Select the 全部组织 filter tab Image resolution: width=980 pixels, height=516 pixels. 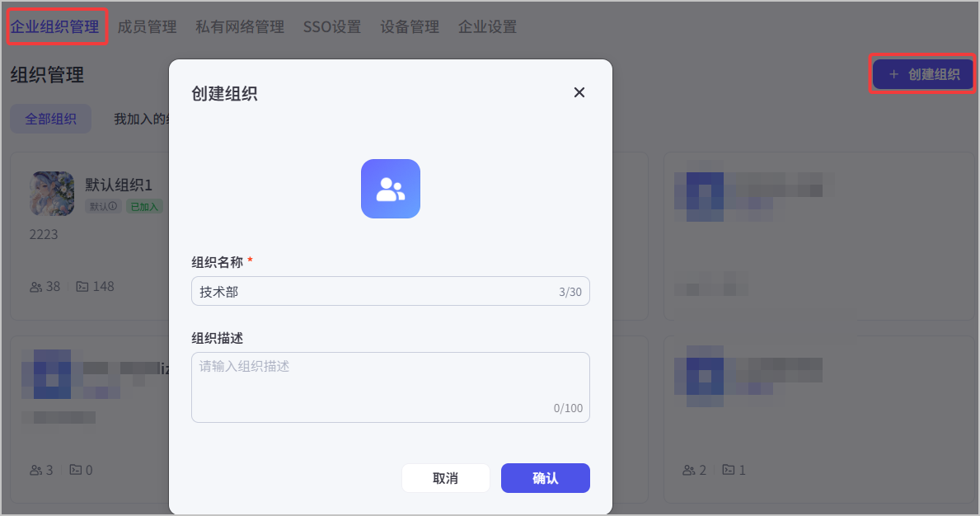point(50,119)
